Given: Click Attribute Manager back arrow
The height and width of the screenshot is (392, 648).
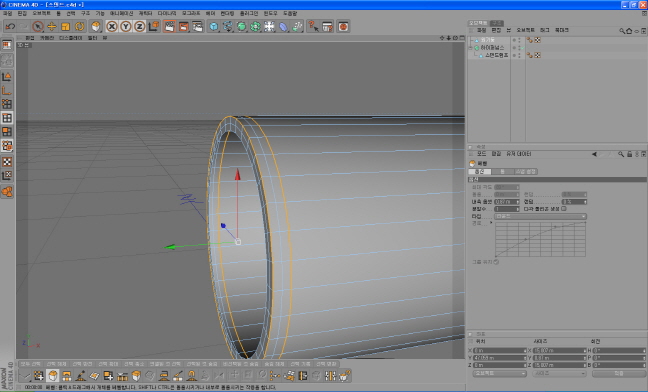Looking at the screenshot, I should point(594,154).
